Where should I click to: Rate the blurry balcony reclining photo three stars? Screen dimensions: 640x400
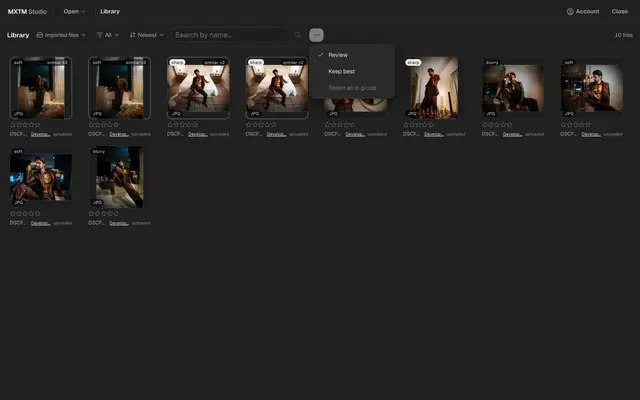coord(104,213)
